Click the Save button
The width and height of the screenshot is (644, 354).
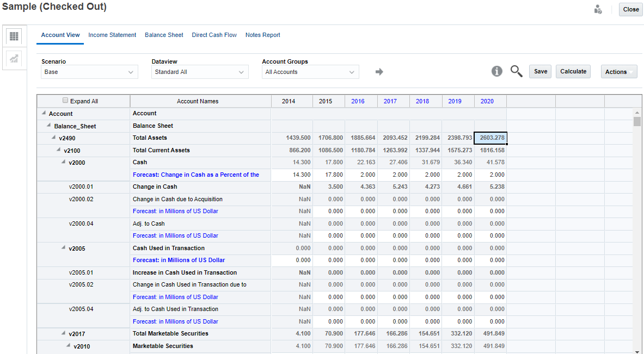(539, 71)
